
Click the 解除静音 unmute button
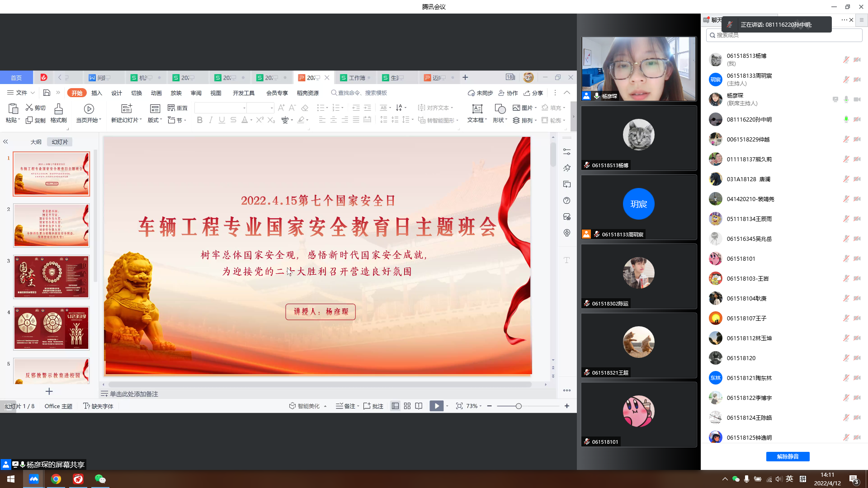tap(788, 456)
